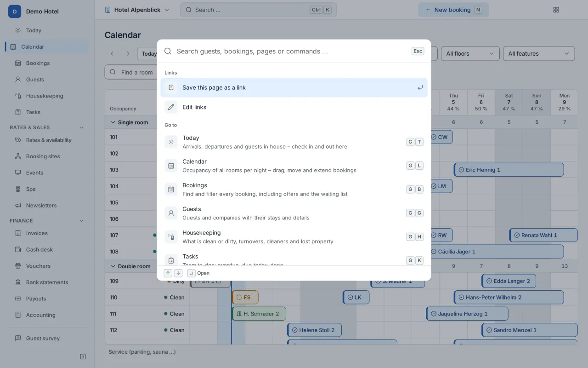
Task: Click the bookmark icon beside Save this page
Action: [171, 87]
